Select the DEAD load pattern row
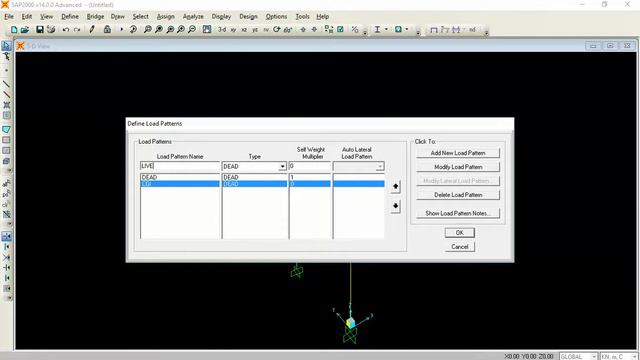 [x=262, y=177]
